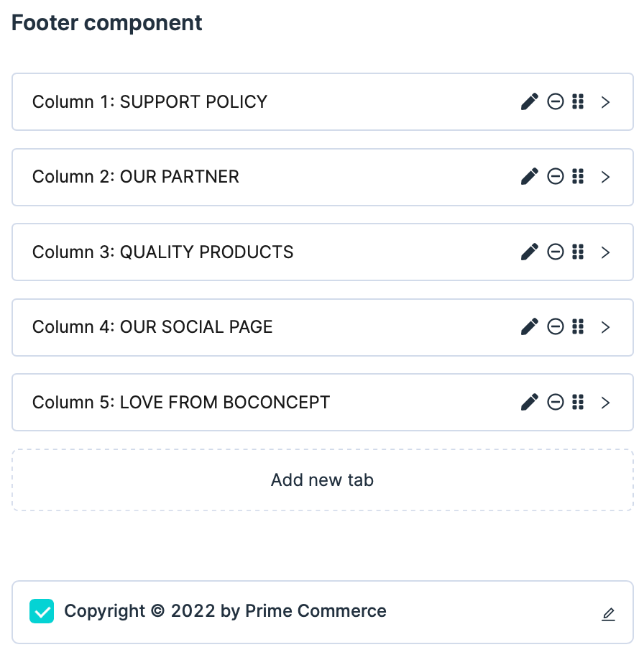Expand Column 4 OUR SOCIAL PAGE chevron
The height and width of the screenshot is (660, 644).
tap(605, 327)
